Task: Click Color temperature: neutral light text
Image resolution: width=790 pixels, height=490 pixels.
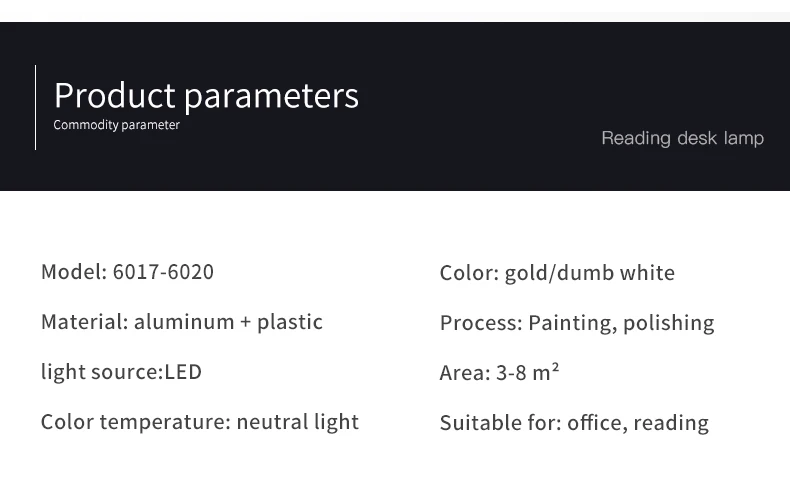Action: [x=200, y=423]
